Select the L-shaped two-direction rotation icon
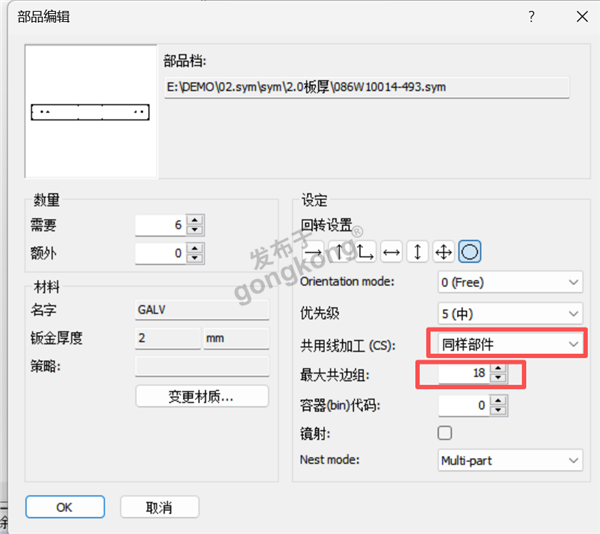Image resolution: width=600 pixels, height=534 pixels. point(365,250)
